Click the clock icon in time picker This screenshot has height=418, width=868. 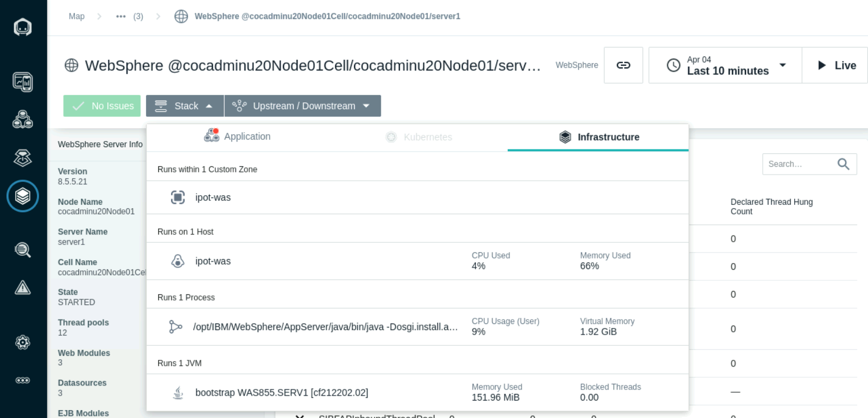coord(674,65)
